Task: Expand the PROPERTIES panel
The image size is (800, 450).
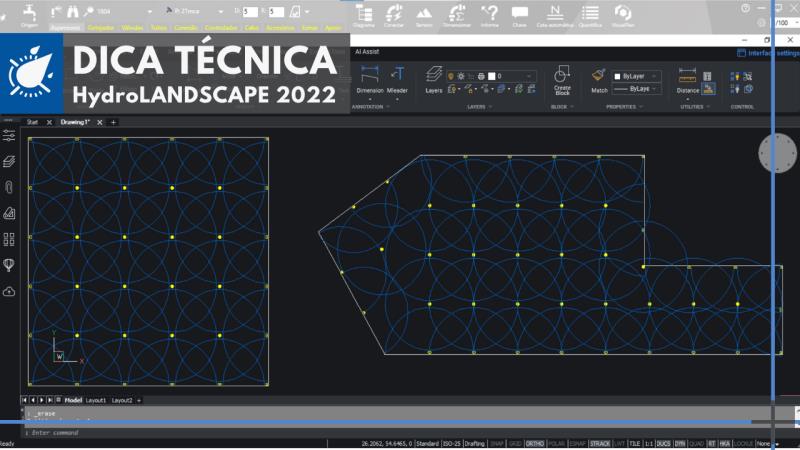Action: tap(624, 107)
